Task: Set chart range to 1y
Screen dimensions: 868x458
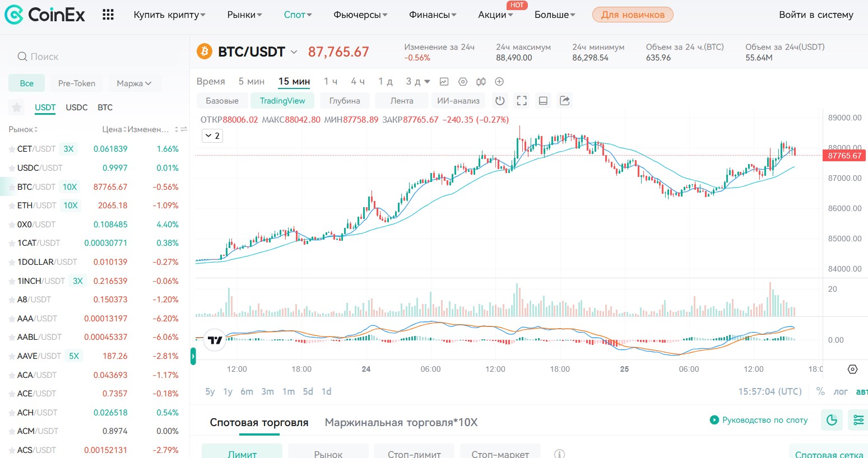Action: coord(228,391)
